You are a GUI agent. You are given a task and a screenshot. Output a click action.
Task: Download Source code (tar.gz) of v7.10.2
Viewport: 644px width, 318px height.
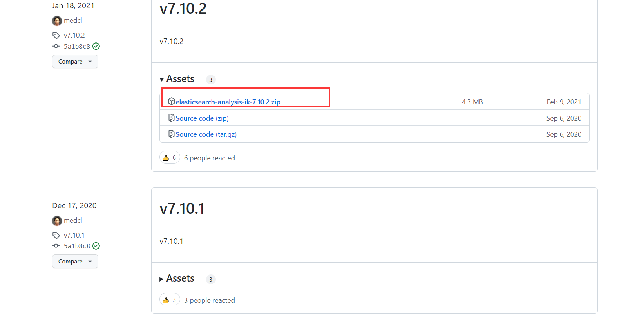click(x=206, y=134)
